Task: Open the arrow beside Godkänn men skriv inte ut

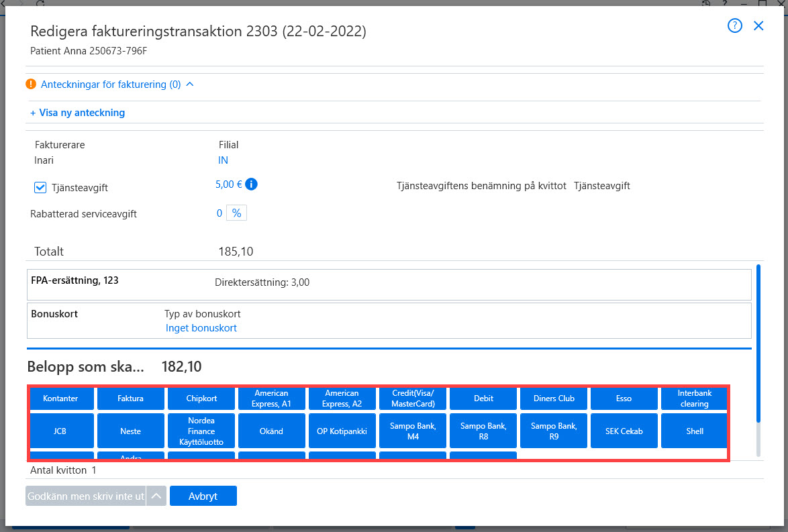Action: click(x=156, y=496)
